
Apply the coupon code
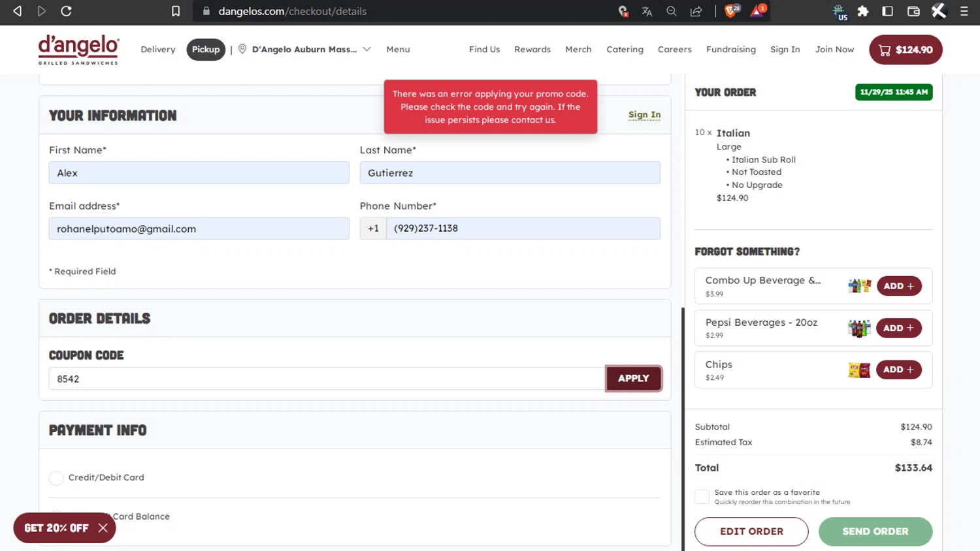[x=634, y=379]
